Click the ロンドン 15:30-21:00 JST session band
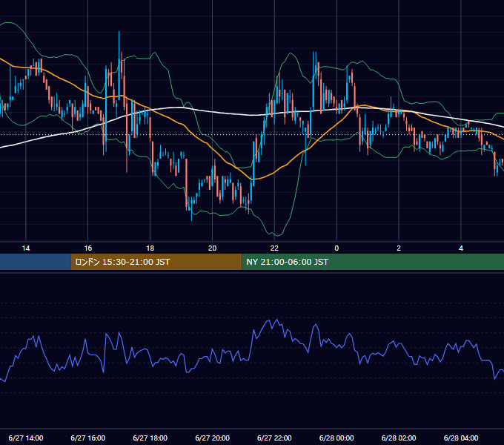 coord(156,262)
